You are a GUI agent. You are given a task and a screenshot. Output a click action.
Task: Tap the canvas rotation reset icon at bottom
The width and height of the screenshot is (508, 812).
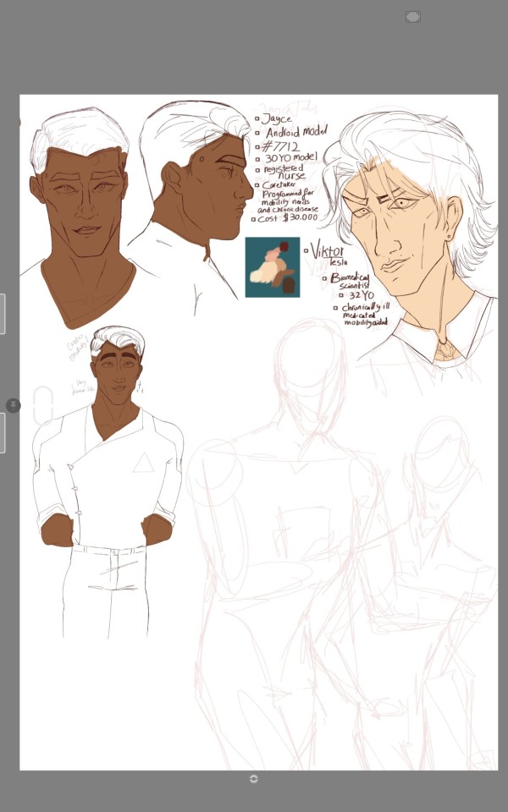(x=253, y=779)
